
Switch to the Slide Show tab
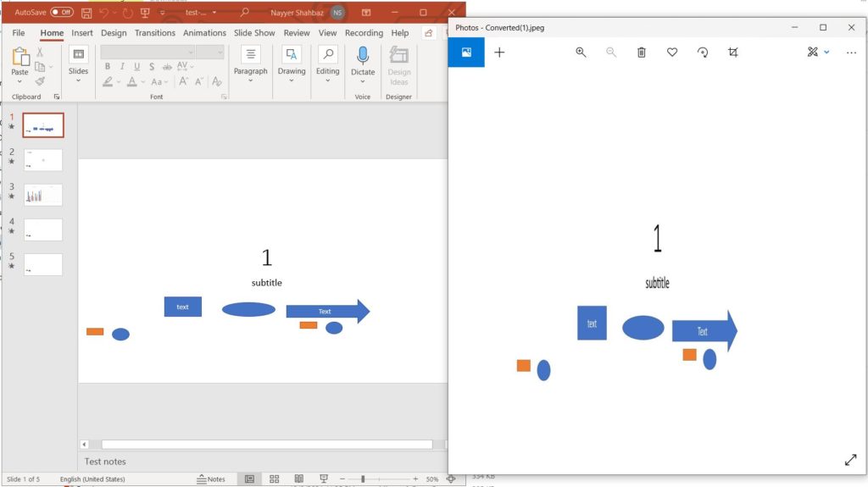coord(254,33)
